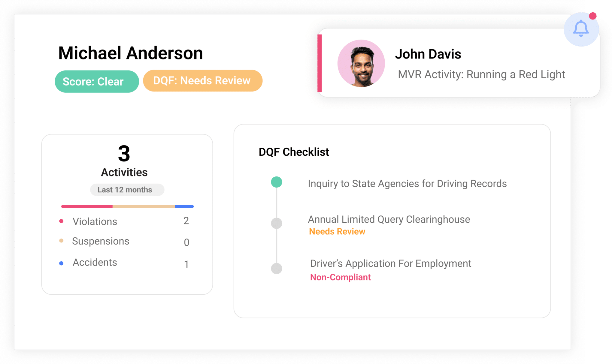Click the notification bell icon

tap(581, 29)
